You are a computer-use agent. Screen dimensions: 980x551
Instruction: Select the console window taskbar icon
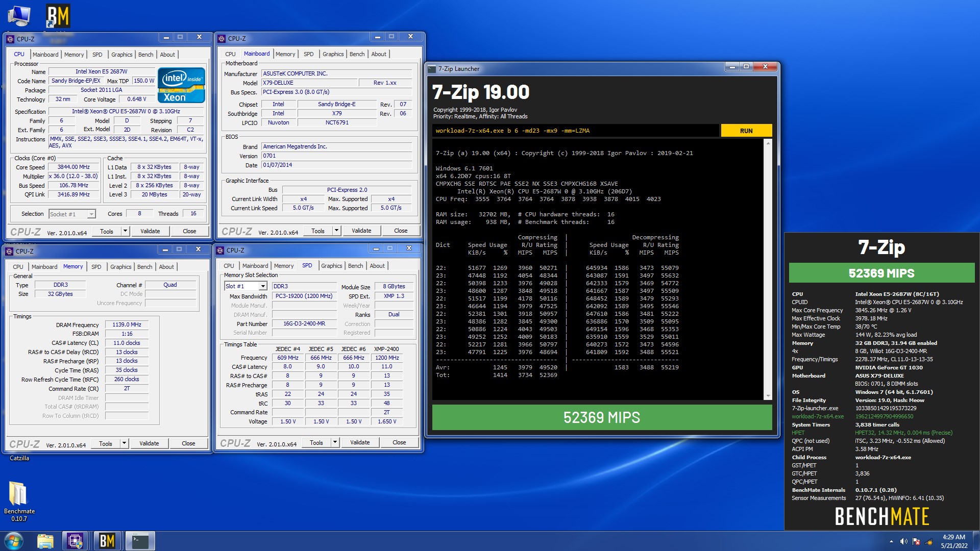[139, 541]
